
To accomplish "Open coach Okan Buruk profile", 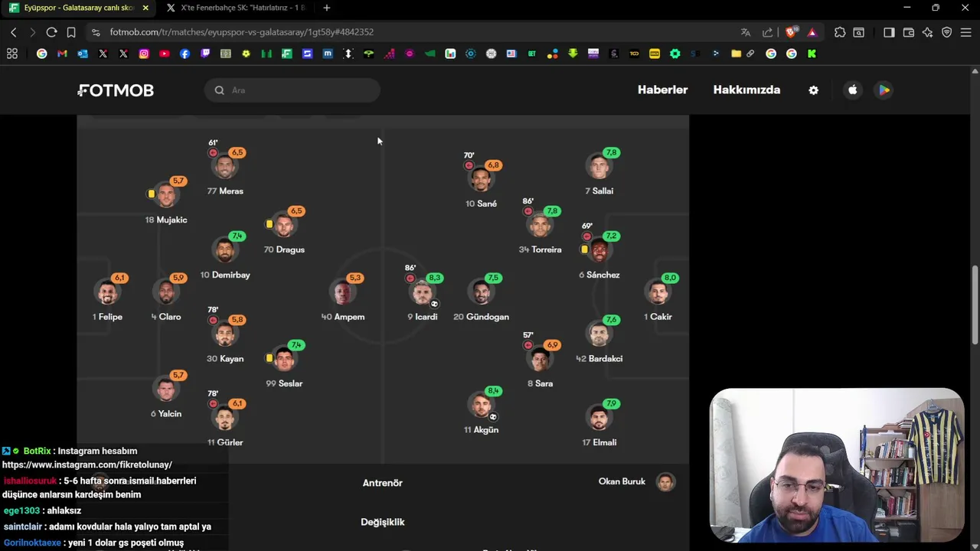I will [637, 482].
